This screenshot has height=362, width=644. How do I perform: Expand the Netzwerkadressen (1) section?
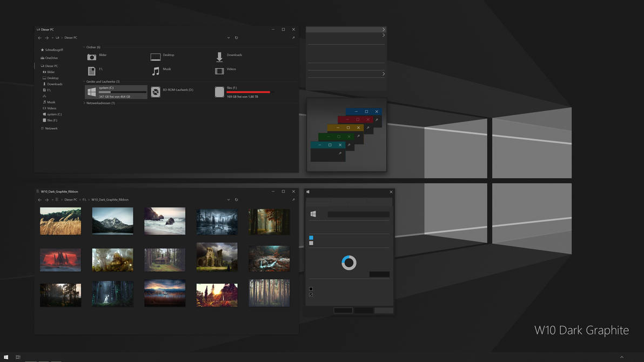pyautogui.click(x=84, y=103)
